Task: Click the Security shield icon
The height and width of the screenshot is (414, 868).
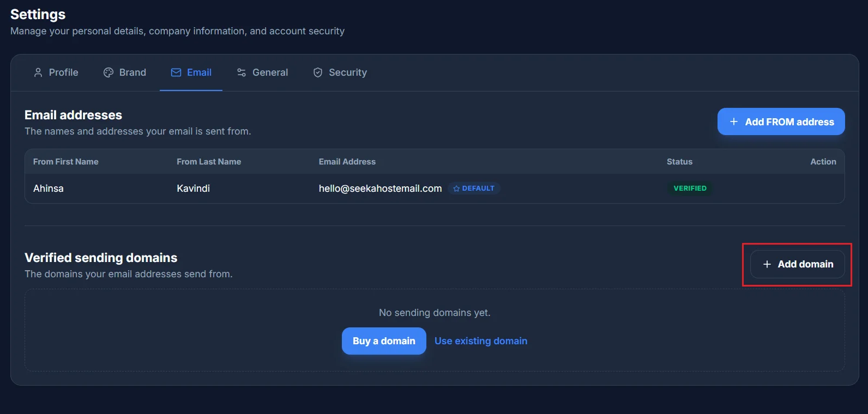Action: point(318,72)
